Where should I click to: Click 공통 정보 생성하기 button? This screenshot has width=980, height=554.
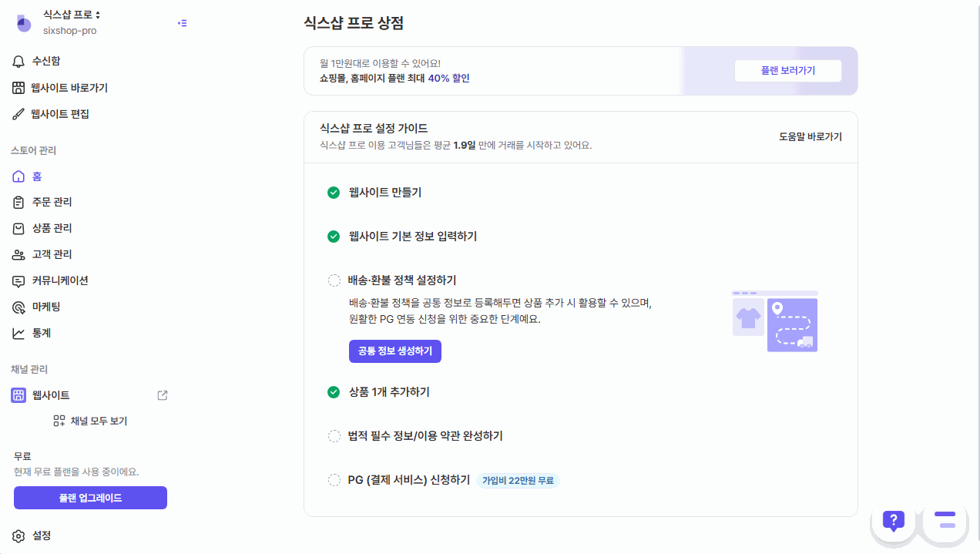pyautogui.click(x=395, y=351)
